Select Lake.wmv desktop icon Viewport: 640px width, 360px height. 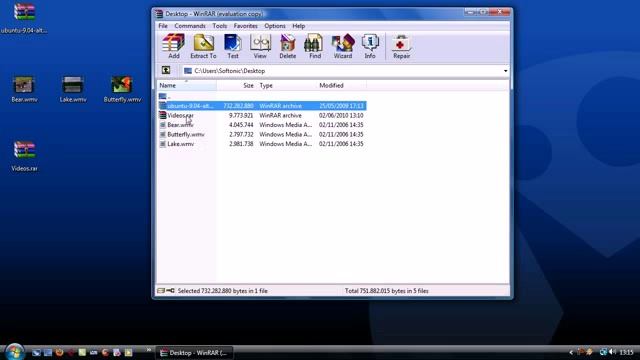73,89
